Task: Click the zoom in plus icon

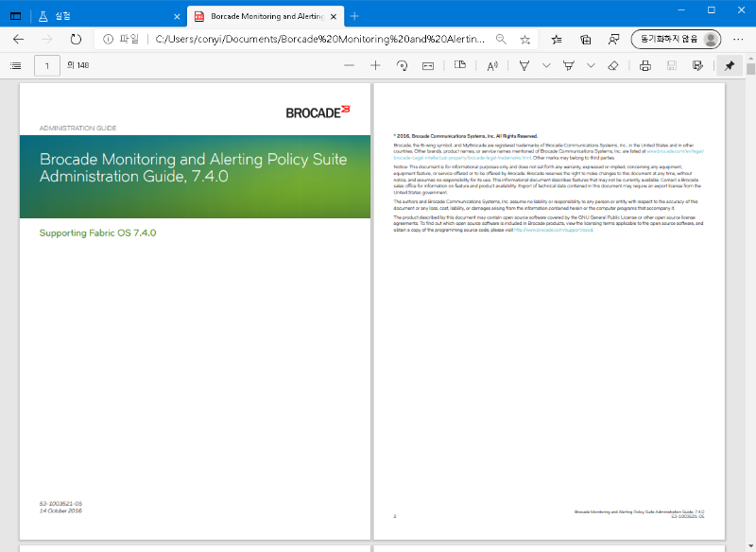Action: click(375, 65)
